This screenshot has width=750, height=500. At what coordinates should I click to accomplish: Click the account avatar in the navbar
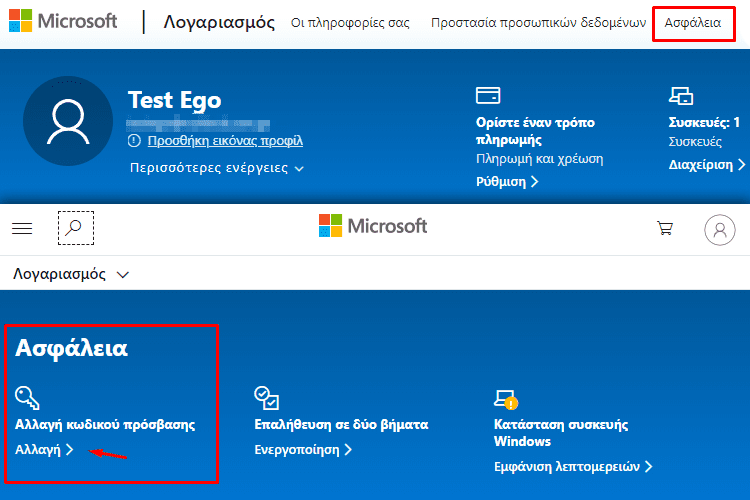(719, 230)
